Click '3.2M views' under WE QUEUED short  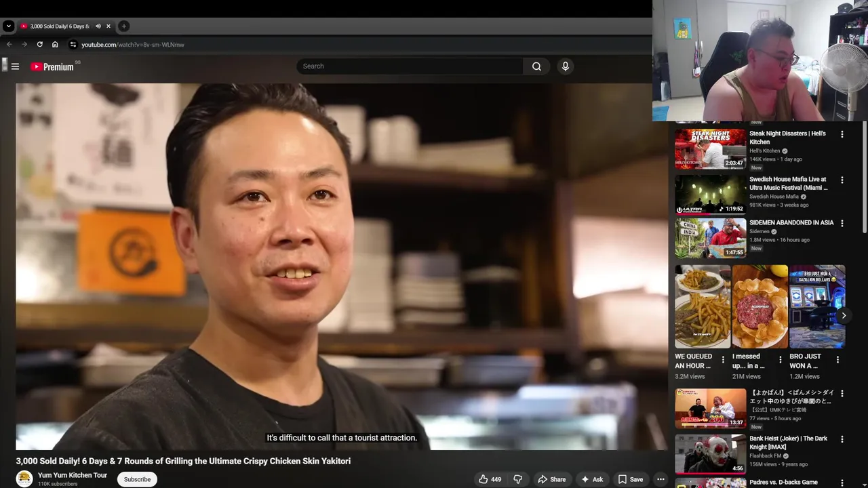click(690, 376)
